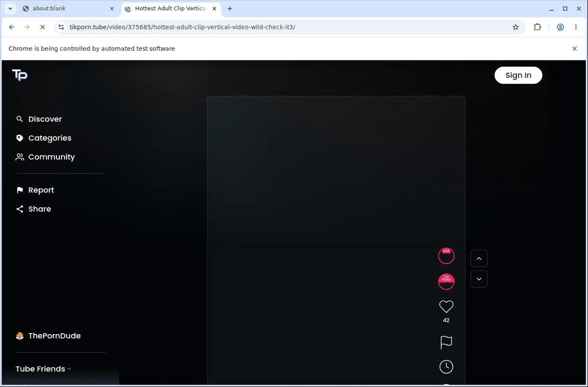Dismiss the automated test software infobar
The height and width of the screenshot is (387, 588).
(575, 48)
